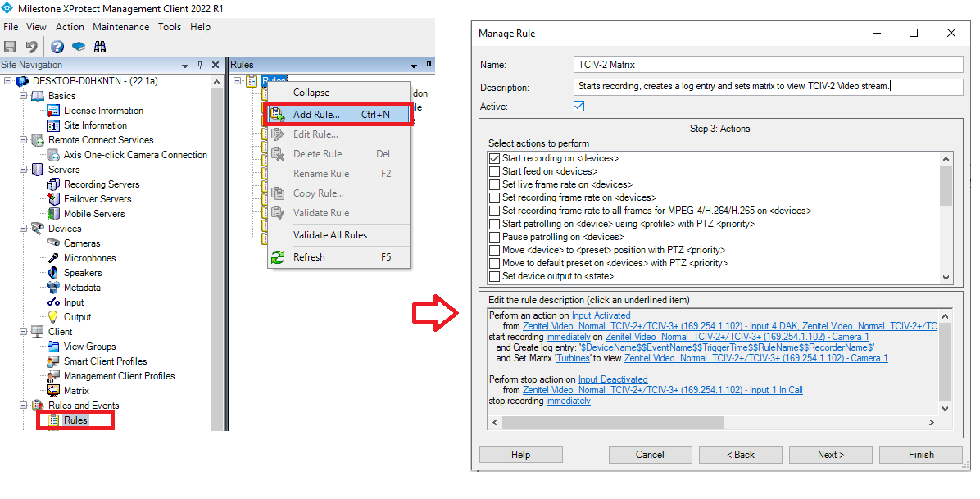Choose Validate All Rules menu entry

pyautogui.click(x=338, y=235)
